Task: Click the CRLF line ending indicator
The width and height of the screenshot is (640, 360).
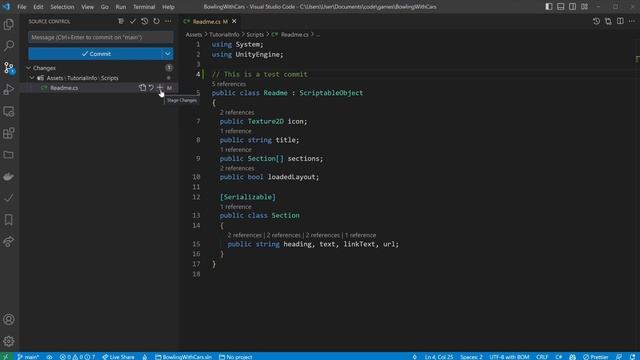Action: [x=542, y=357]
